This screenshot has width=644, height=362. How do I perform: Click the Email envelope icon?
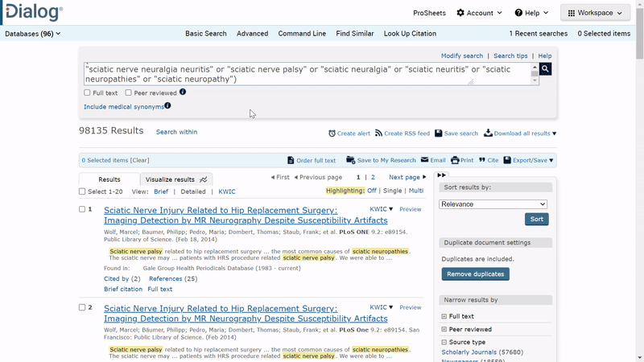pos(425,160)
